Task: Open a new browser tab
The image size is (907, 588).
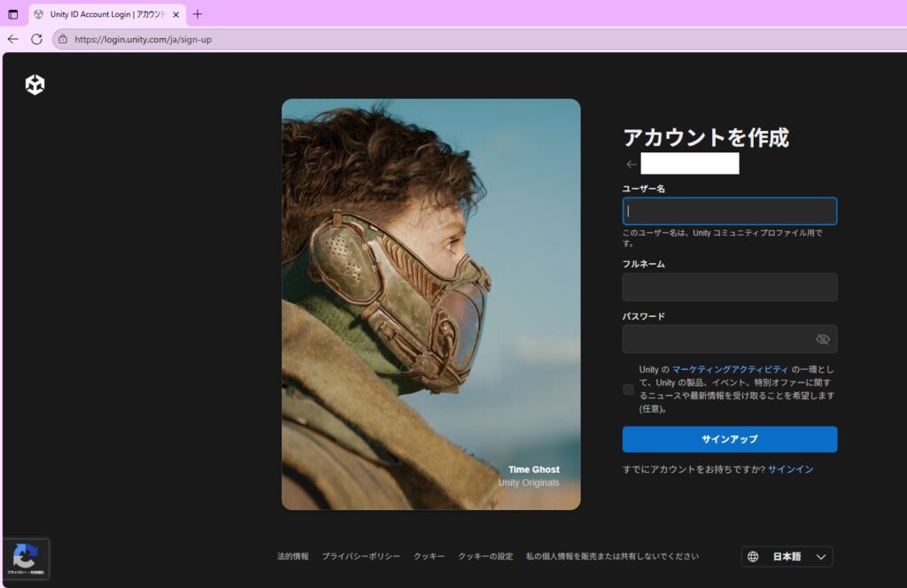Action: 198,14
